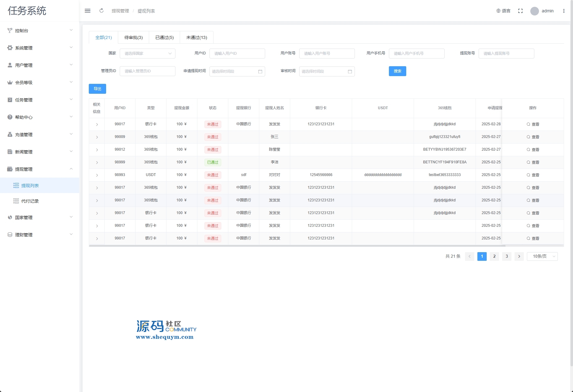Open the three-dot more options menu
573x392 pixels.
(564, 11)
